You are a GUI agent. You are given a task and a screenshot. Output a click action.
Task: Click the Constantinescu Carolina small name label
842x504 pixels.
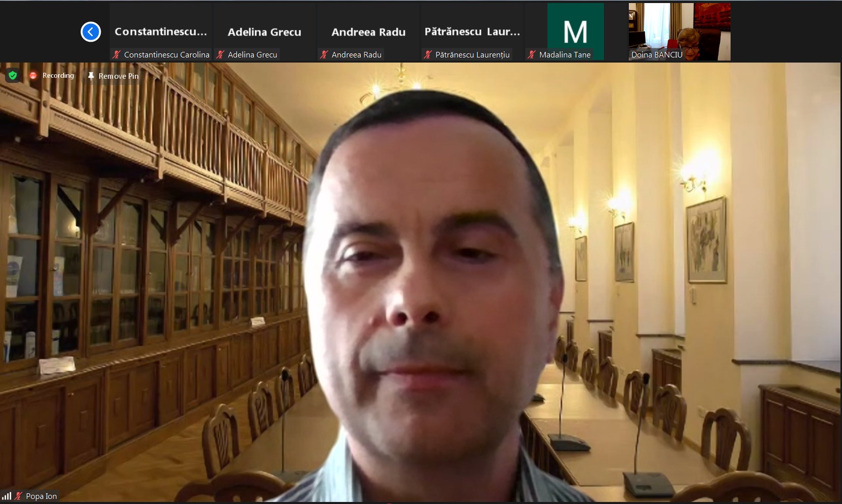[x=167, y=55]
